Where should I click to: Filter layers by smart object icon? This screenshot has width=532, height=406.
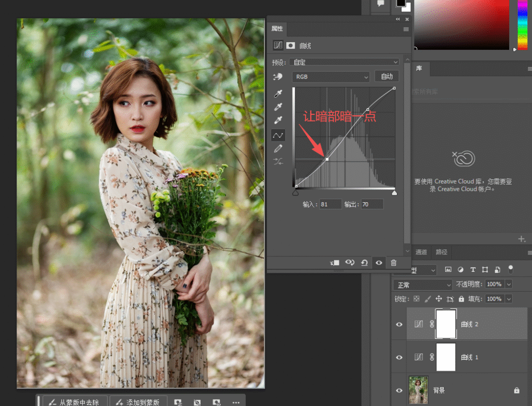point(497,269)
